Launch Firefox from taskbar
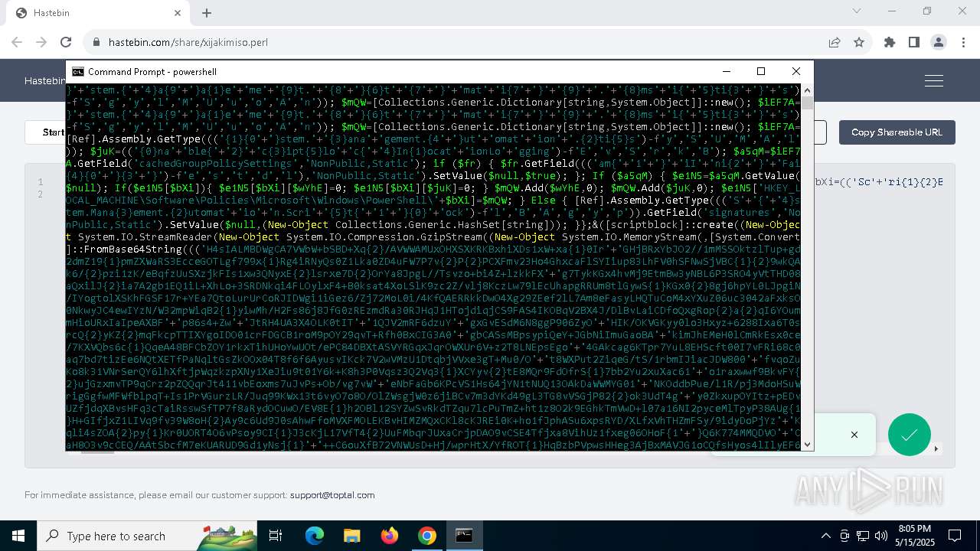Image resolution: width=980 pixels, height=551 pixels. tap(390, 536)
